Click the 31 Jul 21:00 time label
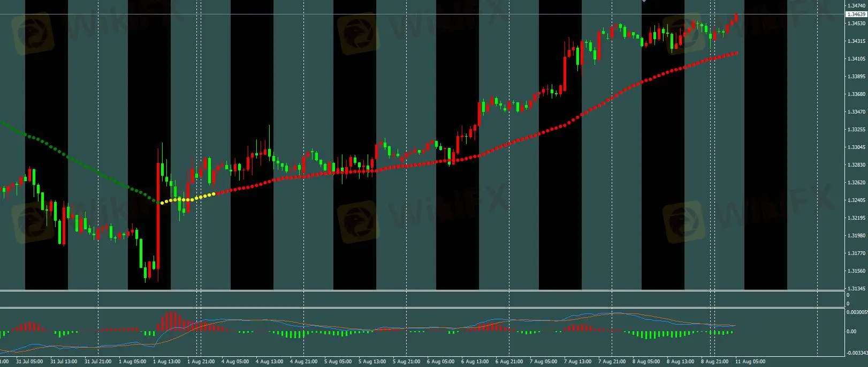The height and width of the screenshot is (367, 868). (x=98, y=362)
